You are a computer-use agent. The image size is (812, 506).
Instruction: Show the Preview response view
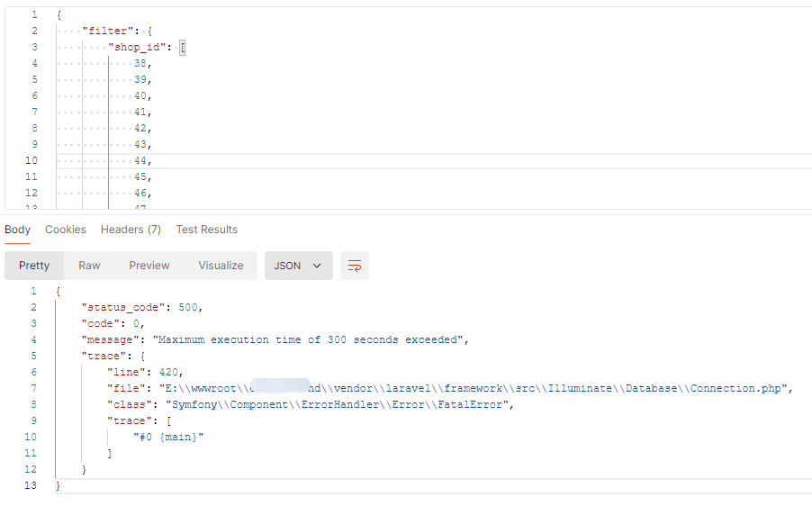149,266
